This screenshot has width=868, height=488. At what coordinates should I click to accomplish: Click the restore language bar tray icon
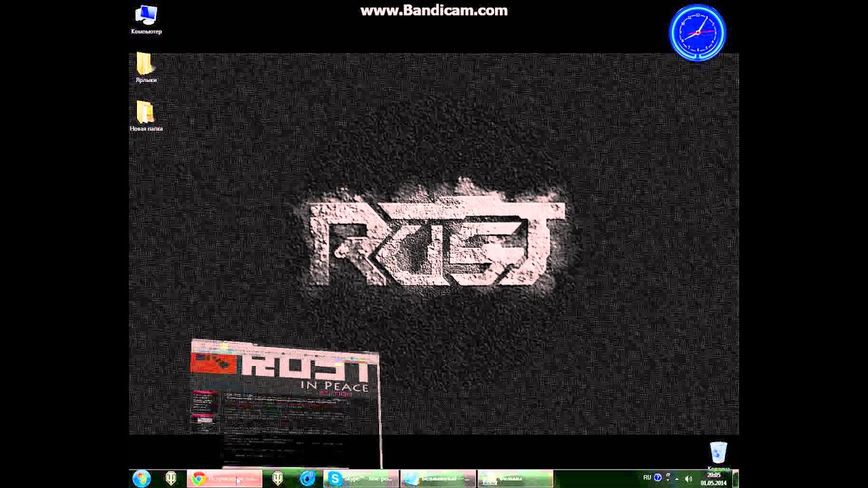tap(668, 474)
